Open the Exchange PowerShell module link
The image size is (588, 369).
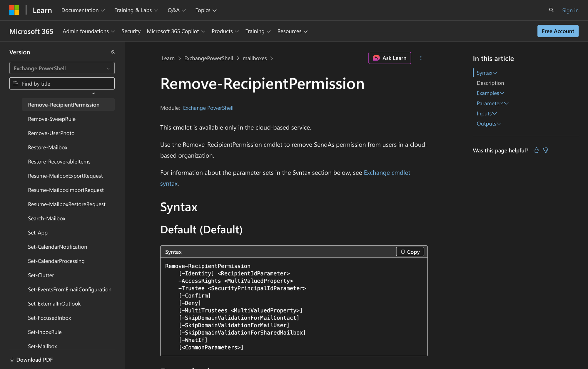tap(208, 108)
